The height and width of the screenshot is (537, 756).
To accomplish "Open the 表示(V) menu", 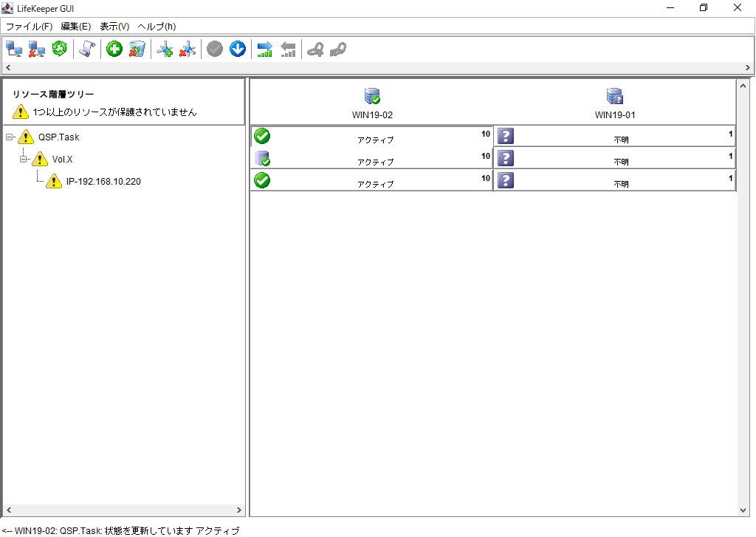I will (x=114, y=26).
